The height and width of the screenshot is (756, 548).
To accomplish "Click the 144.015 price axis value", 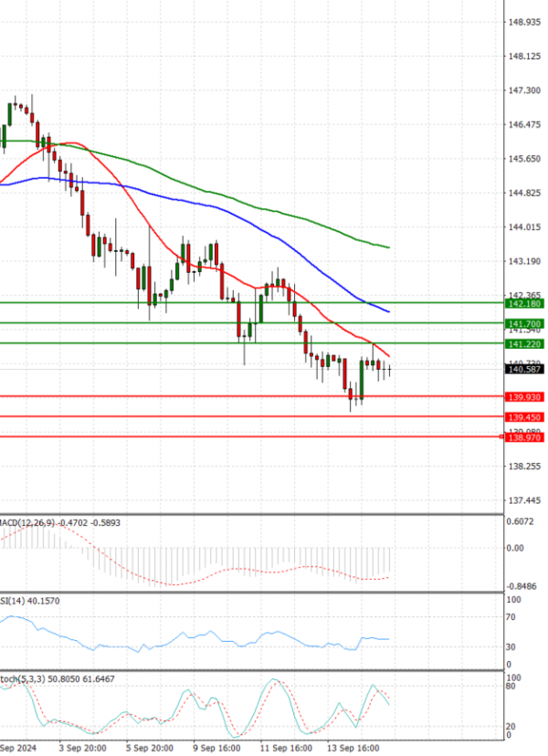I will tap(524, 227).
